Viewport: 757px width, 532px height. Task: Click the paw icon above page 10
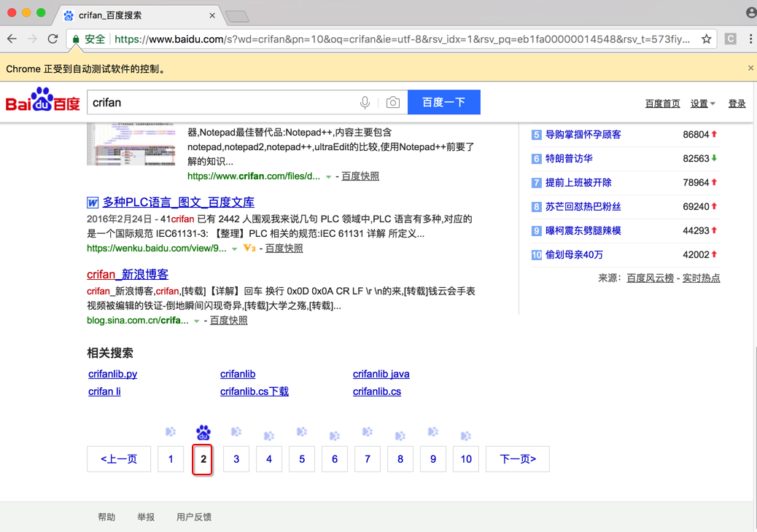(466, 436)
